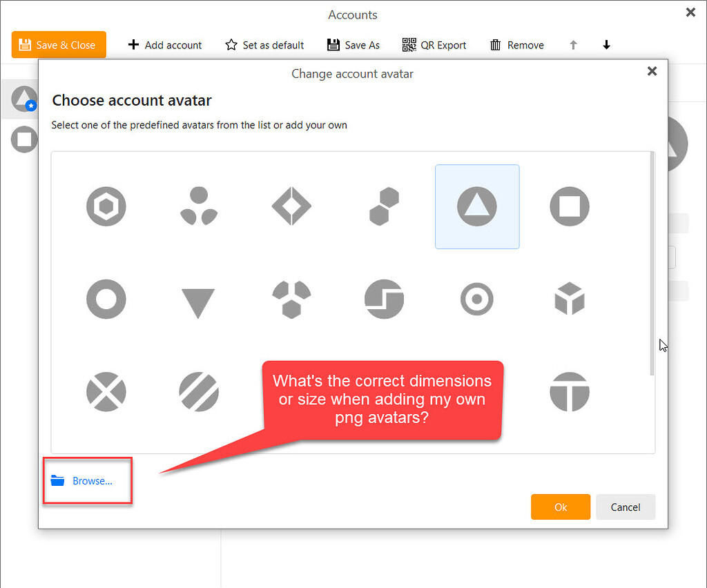Image resolution: width=707 pixels, height=588 pixels.
Task: Pick the striped circle avatar
Action: point(199,392)
